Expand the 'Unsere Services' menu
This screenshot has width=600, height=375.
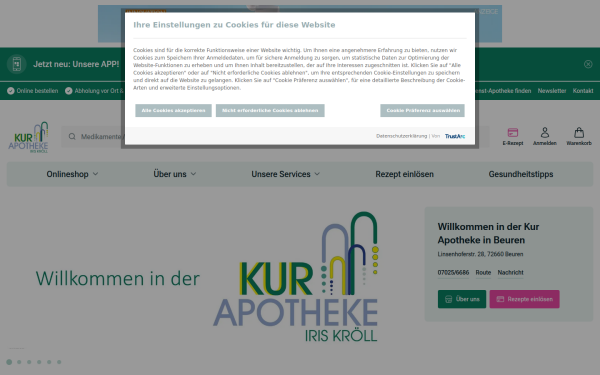tap(285, 174)
